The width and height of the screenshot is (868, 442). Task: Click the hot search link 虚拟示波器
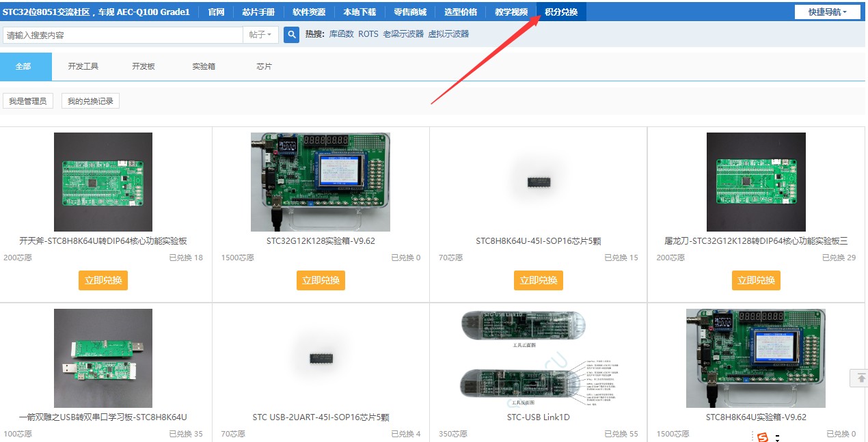pyautogui.click(x=448, y=33)
